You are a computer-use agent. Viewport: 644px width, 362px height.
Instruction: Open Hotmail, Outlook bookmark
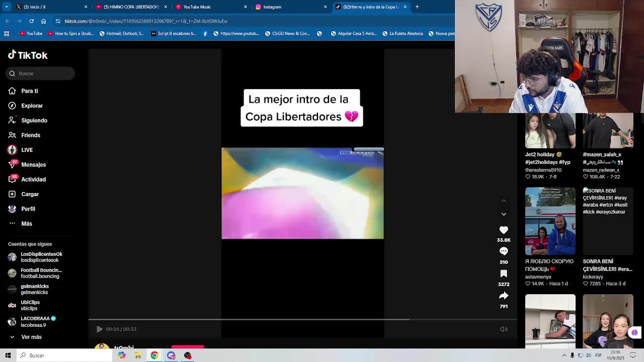(122, 34)
